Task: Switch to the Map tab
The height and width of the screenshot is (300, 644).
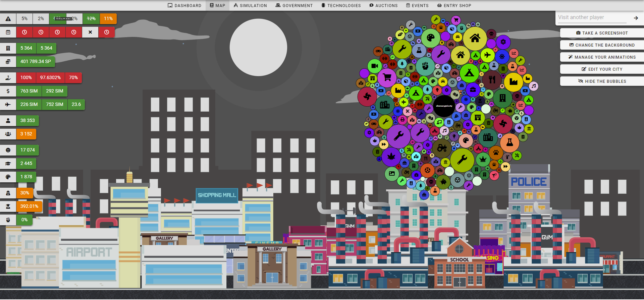Action: pyautogui.click(x=217, y=5)
